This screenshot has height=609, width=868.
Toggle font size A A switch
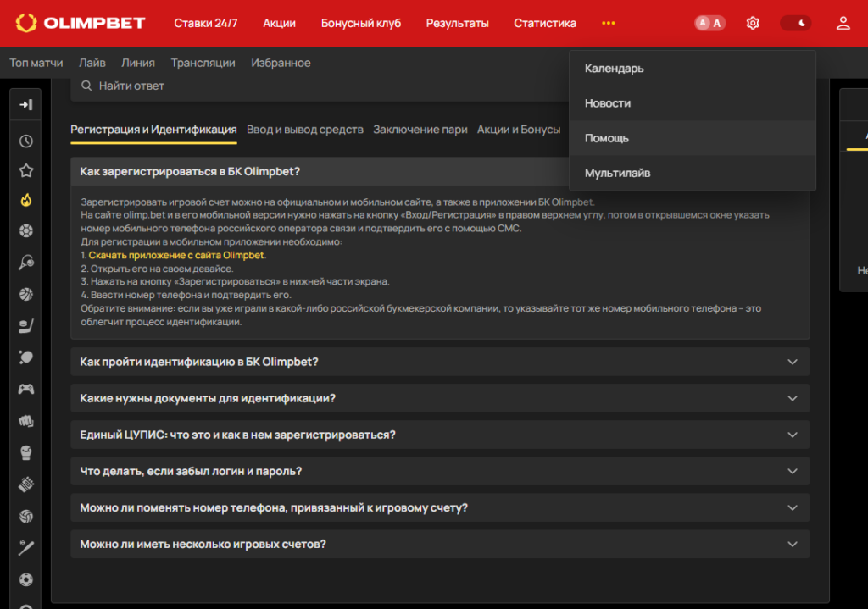(709, 23)
